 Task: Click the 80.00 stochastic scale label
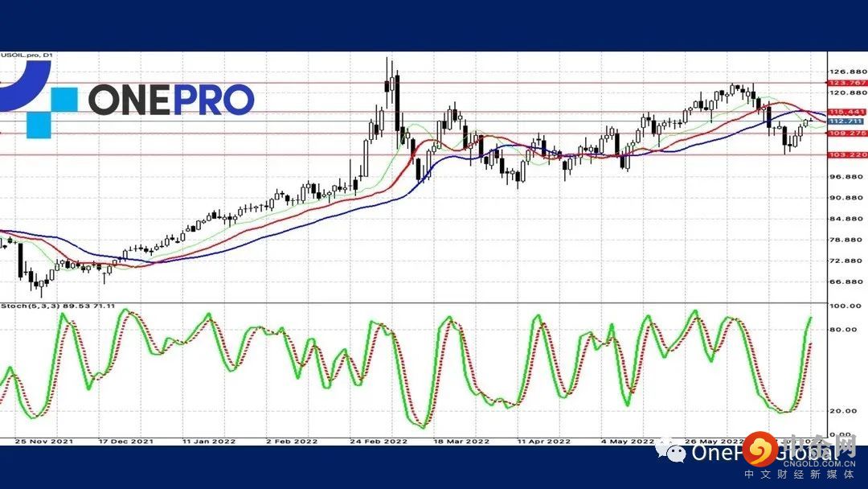[x=845, y=330]
